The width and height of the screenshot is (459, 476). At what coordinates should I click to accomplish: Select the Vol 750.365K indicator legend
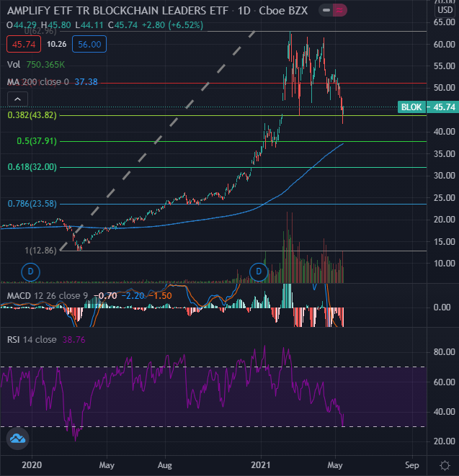coord(36,64)
